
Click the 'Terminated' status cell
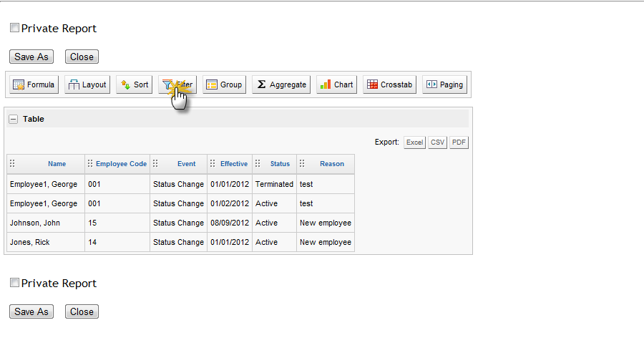coord(274,184)
